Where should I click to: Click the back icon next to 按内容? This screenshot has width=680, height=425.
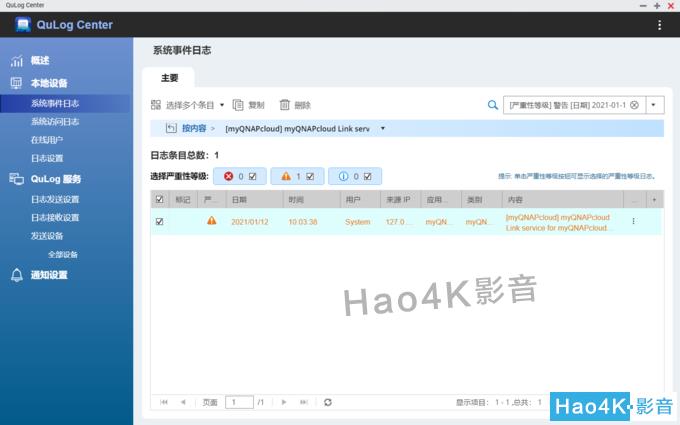pyautogui.click(x=171, y=128)
